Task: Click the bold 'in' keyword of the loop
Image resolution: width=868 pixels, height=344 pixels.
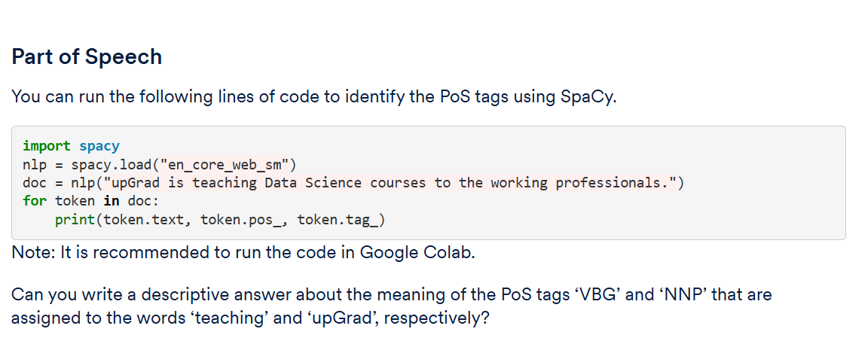Action: [111, 201]
